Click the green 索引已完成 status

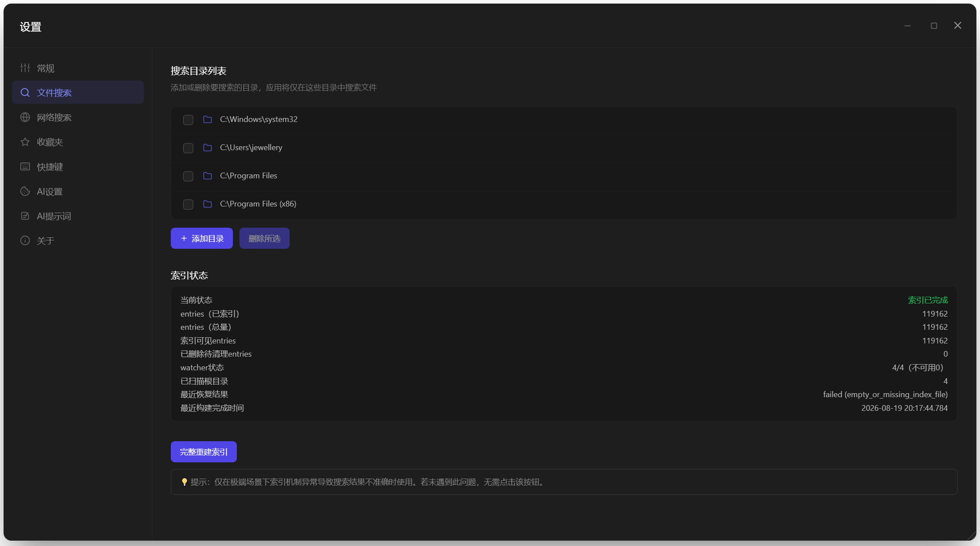pyautogui.click(x=928, y=300)
